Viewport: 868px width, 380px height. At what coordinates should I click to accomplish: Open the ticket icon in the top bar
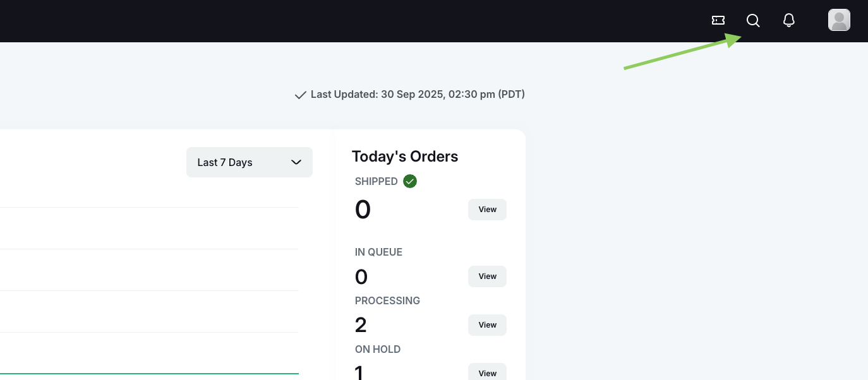pos(718,20)
